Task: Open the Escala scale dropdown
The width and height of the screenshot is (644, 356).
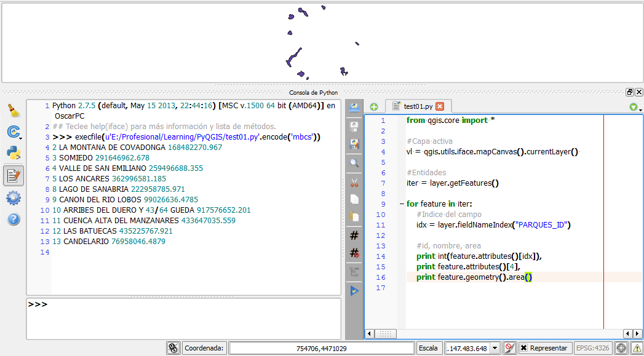Action: 494,348
